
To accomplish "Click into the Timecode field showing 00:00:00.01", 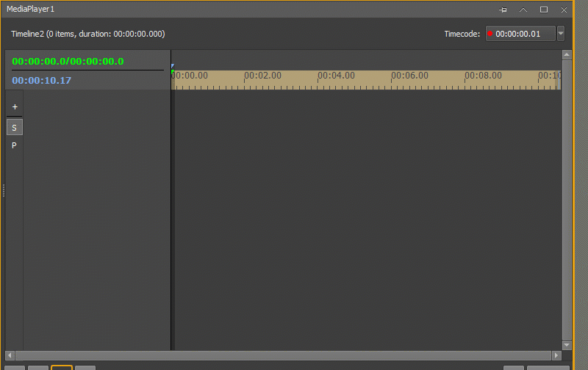I will click(520, 34).
